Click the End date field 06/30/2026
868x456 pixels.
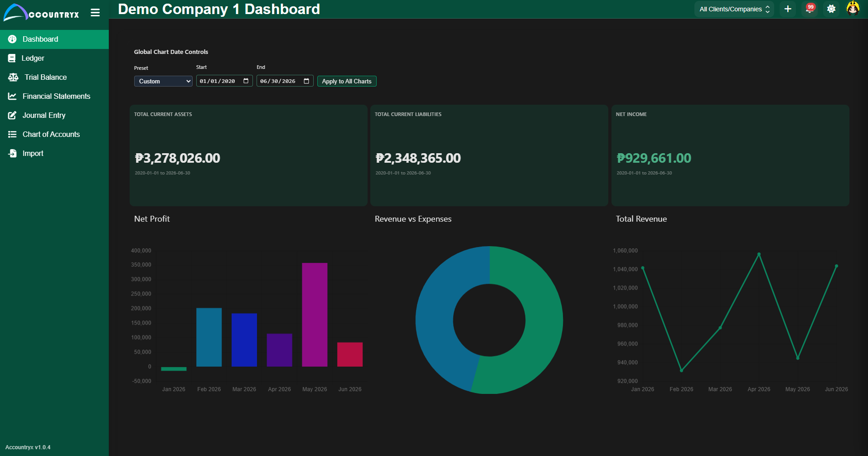pyautogui.click(x=285, y=81)
